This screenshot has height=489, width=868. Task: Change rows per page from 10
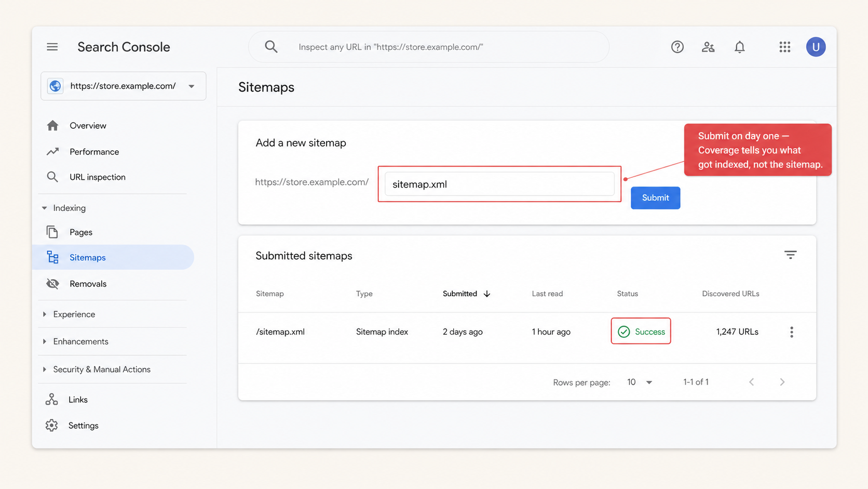pos(639,382)
